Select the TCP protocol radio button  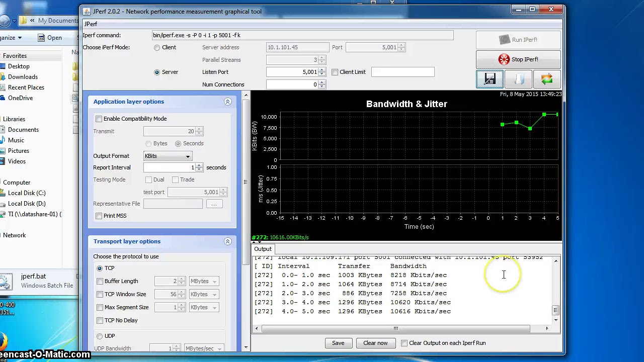point(100,268)
